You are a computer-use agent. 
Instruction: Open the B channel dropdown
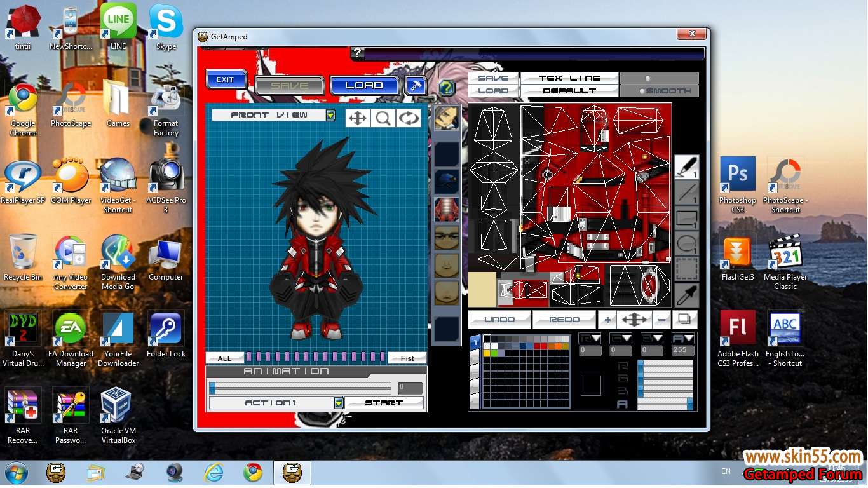coord(653,339)
